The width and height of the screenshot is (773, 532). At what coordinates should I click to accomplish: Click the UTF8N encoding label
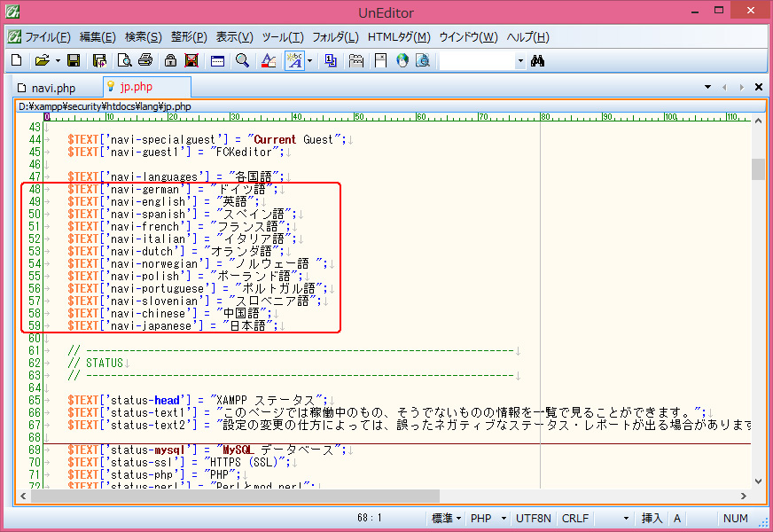[x=533, y=518]
